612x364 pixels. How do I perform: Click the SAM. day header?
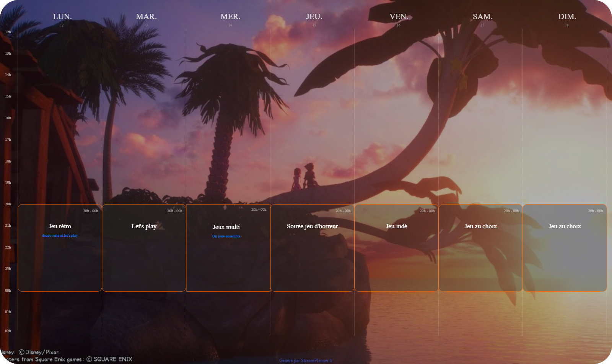(482, 16)
